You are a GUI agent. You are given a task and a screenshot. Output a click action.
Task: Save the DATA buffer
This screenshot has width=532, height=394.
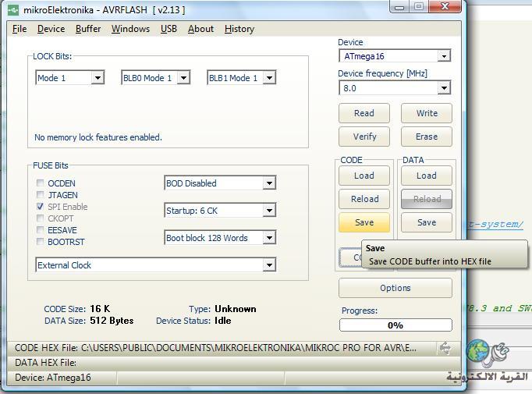427,222
